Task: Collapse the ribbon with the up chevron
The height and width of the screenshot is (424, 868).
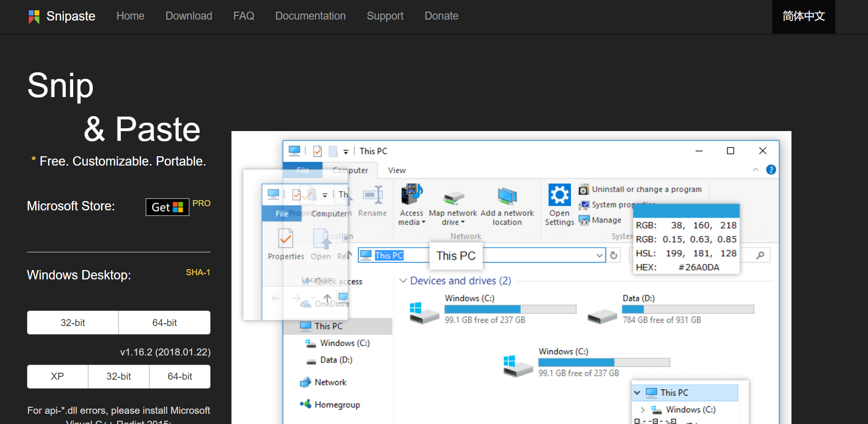Action: coord(756,170)
